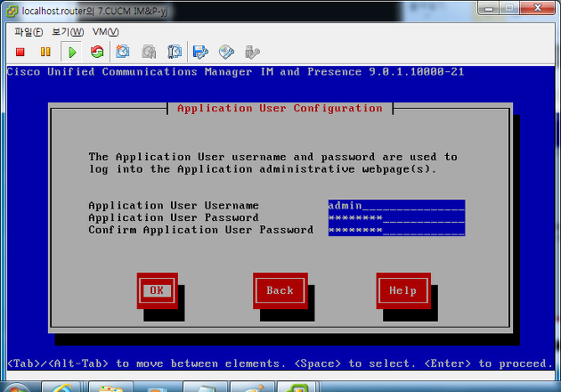Click the USB device connect icon
This screenshot has width=561, height=392.
coord(252,53)
